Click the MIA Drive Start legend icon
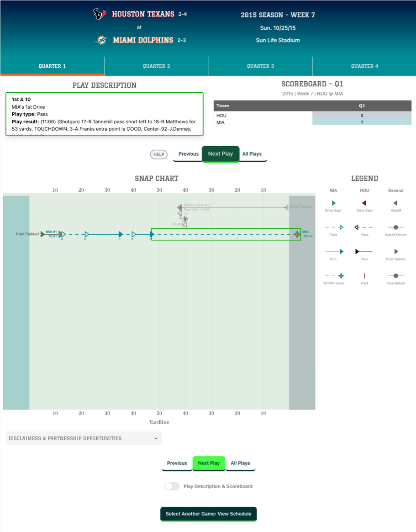The width and height of the screenshot is (416, 532). (333, 203)
